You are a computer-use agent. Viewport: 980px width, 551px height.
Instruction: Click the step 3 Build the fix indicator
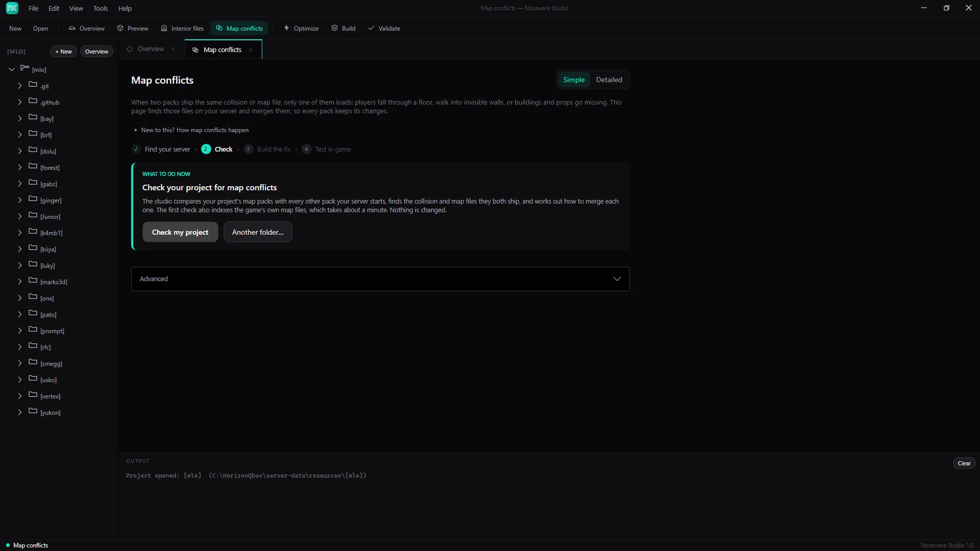click(267, 149)
